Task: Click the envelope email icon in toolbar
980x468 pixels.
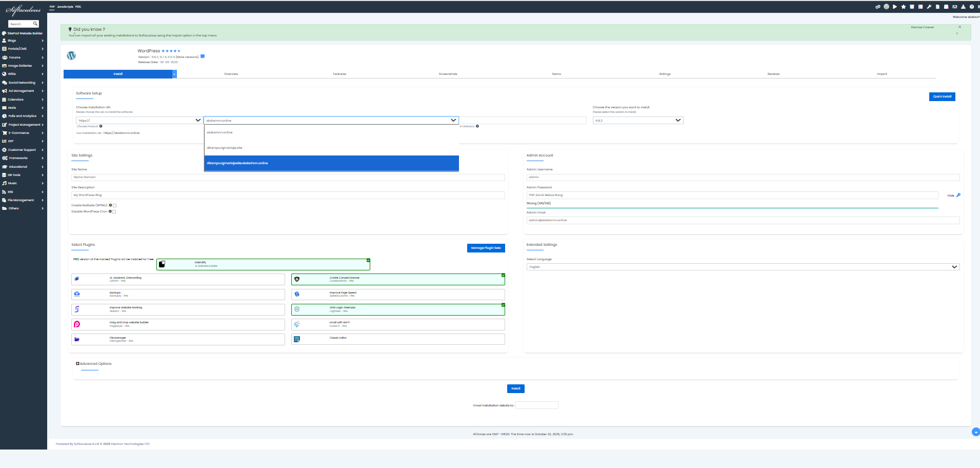Action: coord(954,7)
